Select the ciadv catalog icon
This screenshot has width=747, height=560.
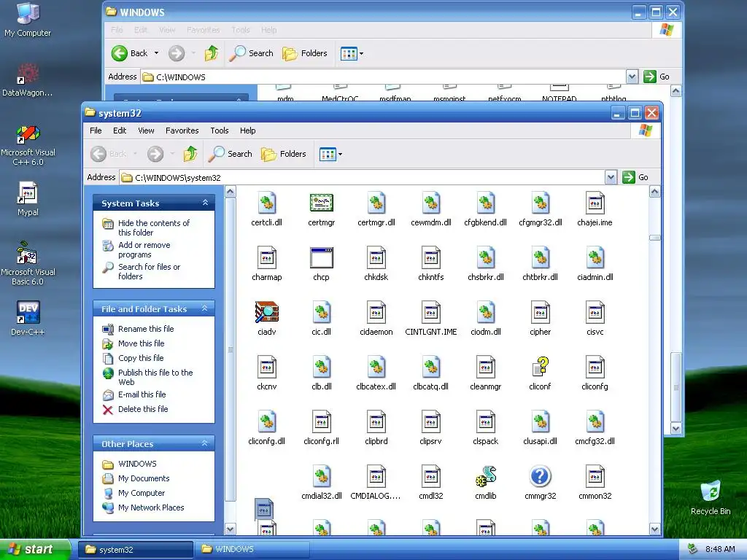[267, 312]
